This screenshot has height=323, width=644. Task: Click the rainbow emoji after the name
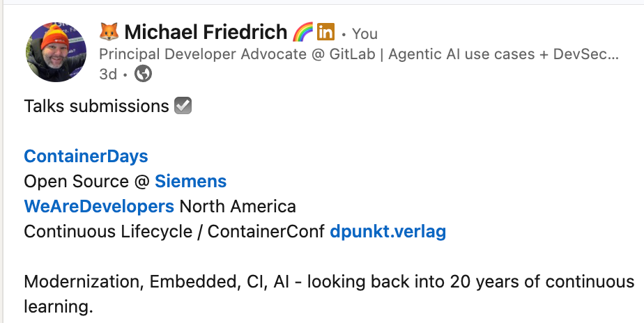(302, 32)
